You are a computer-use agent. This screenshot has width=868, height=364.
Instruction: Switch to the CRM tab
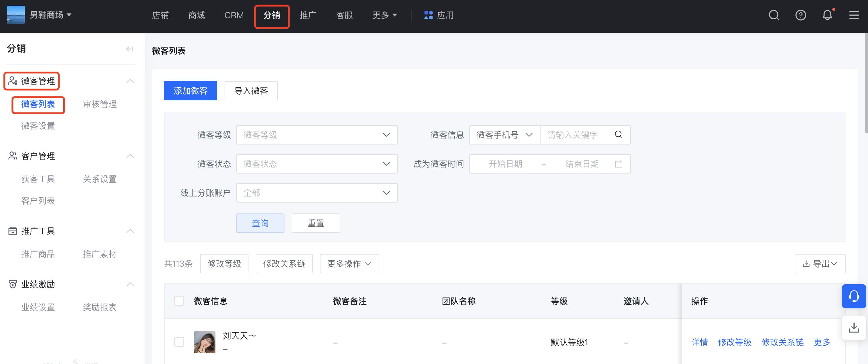point(234,15)
